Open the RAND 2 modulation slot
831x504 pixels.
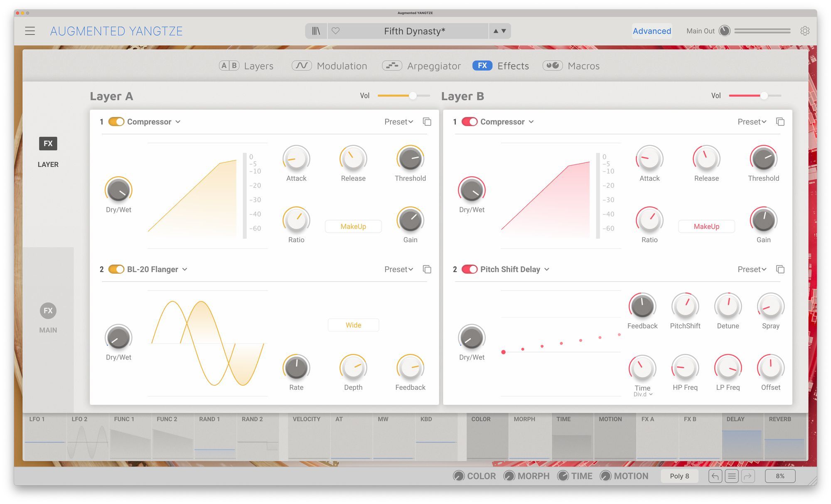tap(258, 436)
